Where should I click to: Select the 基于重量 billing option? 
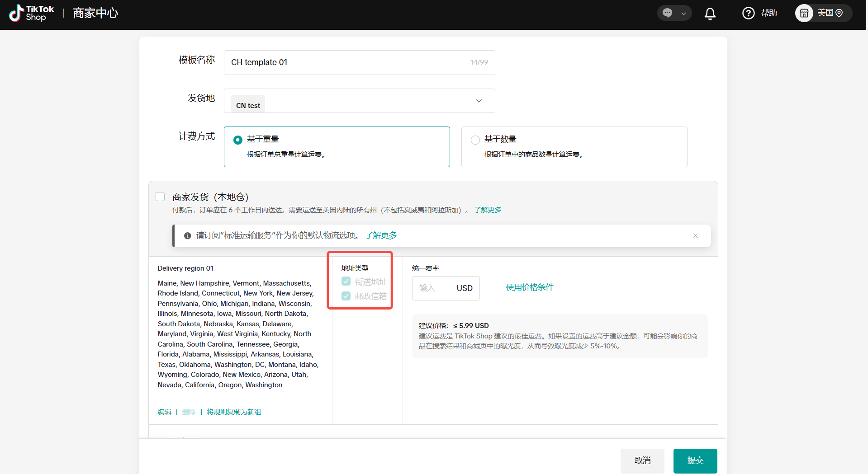[x=237, y=140]
